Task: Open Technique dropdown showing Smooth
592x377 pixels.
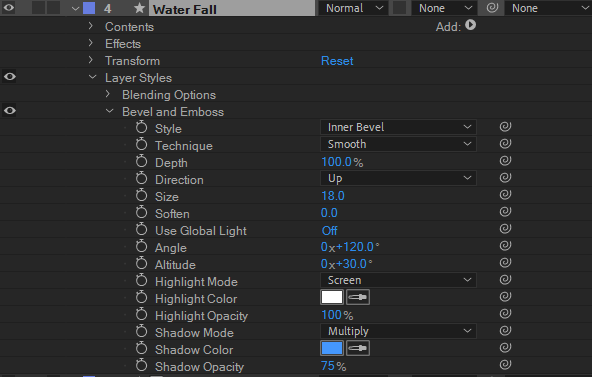Action: (x=398, y=144)
